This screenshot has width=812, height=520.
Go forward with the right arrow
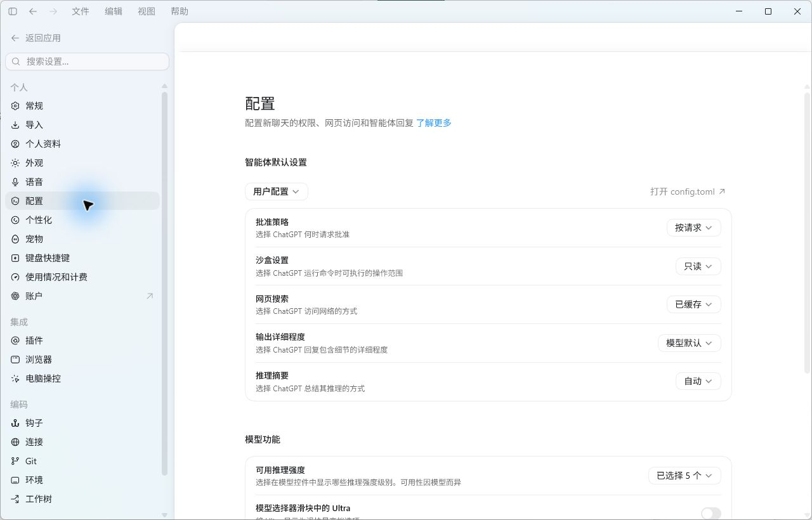[53, 11]
